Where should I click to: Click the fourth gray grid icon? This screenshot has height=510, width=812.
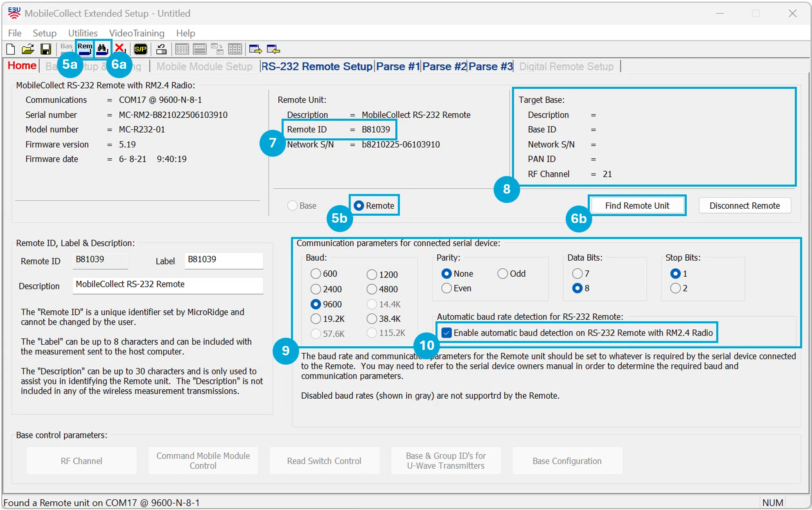click(235, 50)
